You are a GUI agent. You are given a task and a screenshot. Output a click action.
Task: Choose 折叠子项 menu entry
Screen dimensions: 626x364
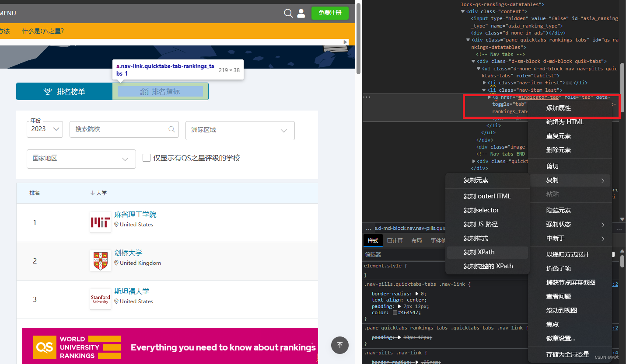pyautogui.click(x=569, y=268)
